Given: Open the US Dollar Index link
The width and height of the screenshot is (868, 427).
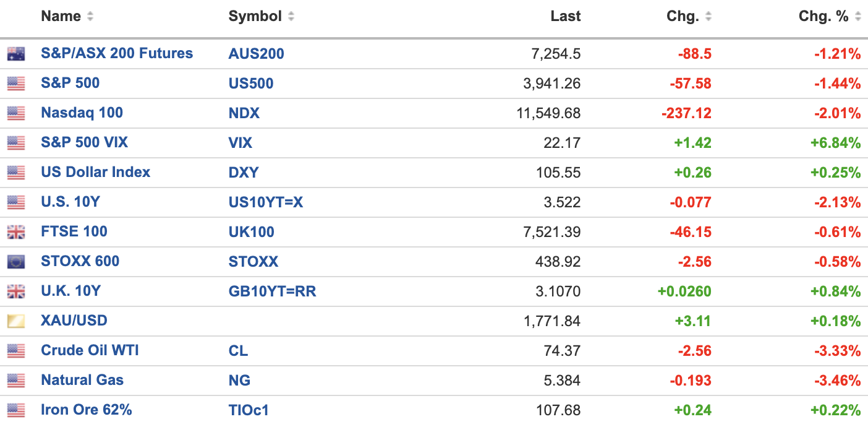Looking at the screenshot, I should coord(95,172).
